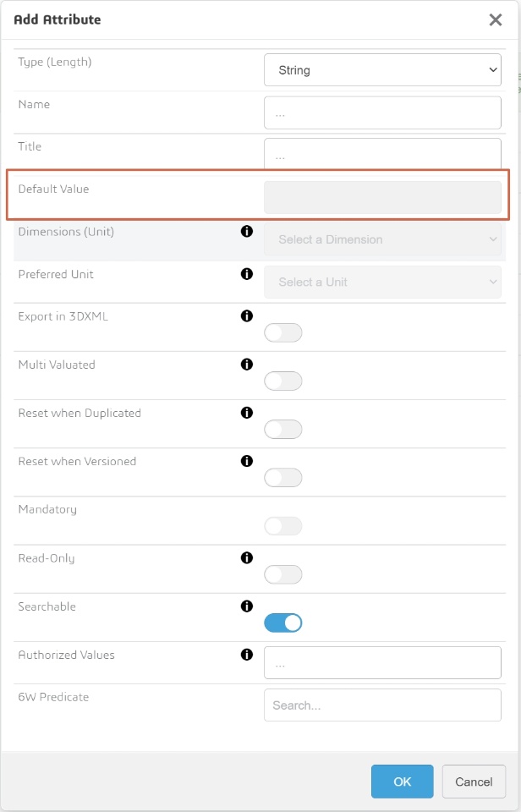The width and height of the screenshot is (521, 812).
Task: Enable the Reset when Duplicated toggle
Action: point(283,430)
